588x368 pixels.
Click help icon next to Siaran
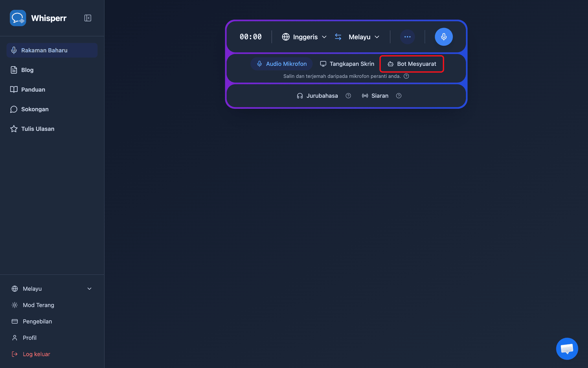399,96
